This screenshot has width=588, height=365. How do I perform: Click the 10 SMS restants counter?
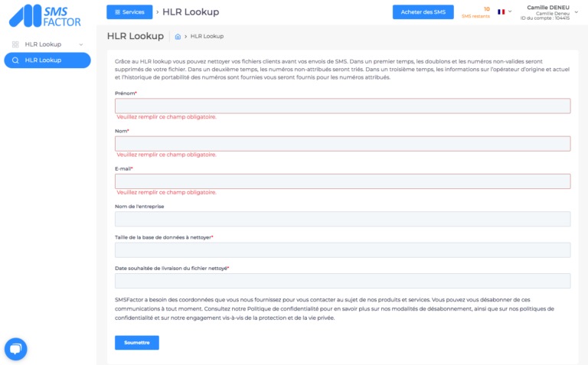[x=476, y=12]
